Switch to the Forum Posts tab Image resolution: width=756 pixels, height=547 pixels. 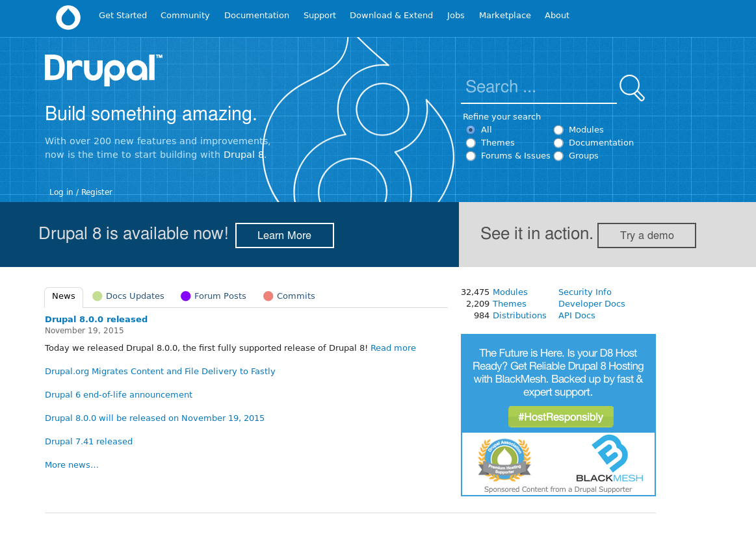tap(213, 296)
